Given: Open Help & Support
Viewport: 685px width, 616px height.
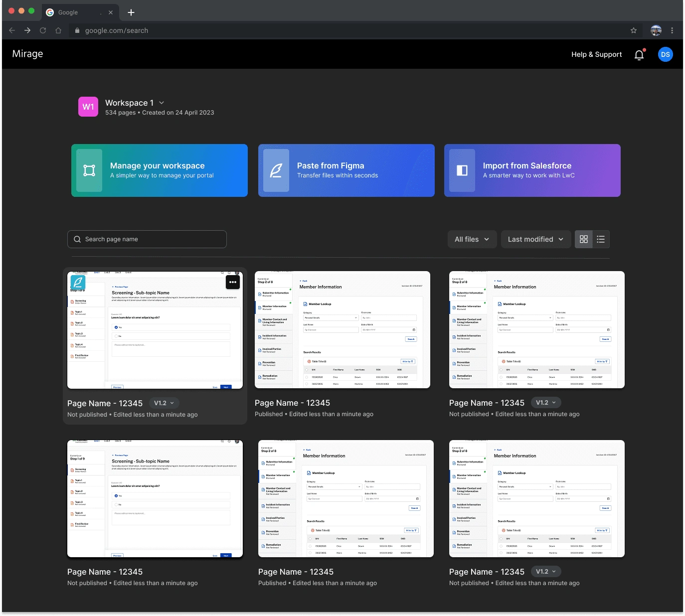Looking at the screenshot, I should click(596, 54).
